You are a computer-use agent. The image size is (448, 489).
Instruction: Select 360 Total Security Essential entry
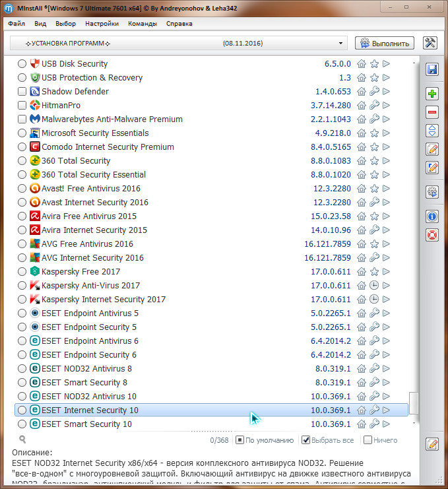click(211, 175)
